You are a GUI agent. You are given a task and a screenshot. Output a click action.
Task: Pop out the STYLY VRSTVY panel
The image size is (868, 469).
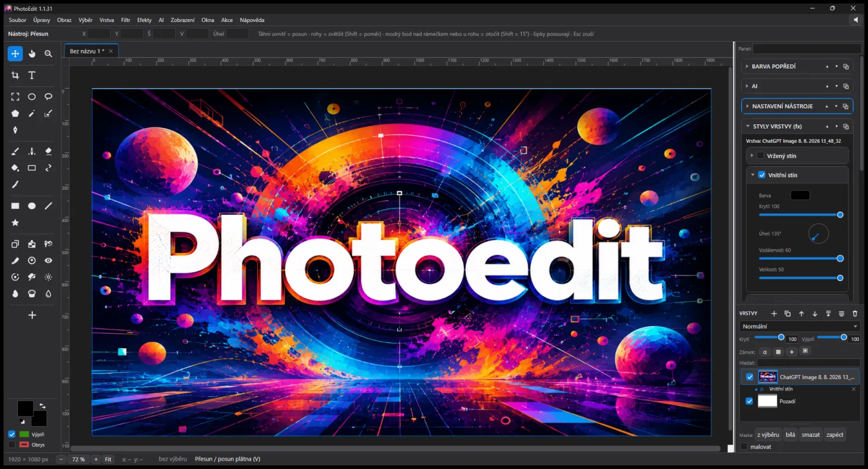(x=846, y=126)
